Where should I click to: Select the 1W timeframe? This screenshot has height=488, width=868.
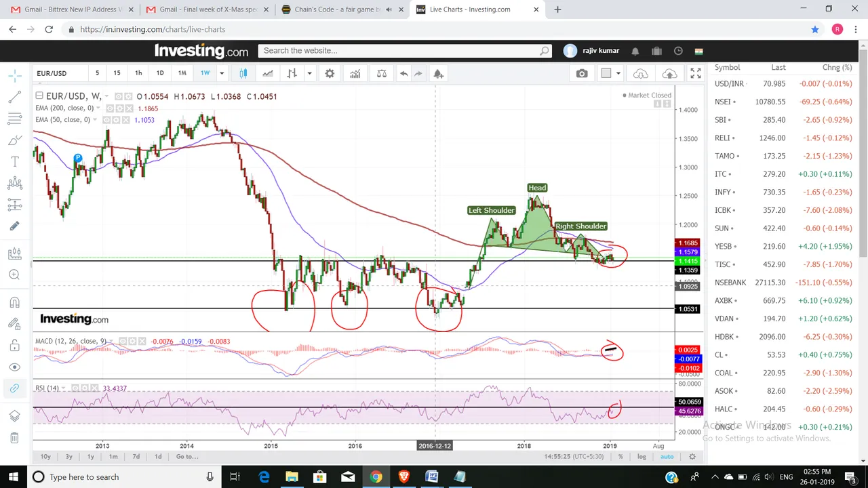[x=205, y=73]
